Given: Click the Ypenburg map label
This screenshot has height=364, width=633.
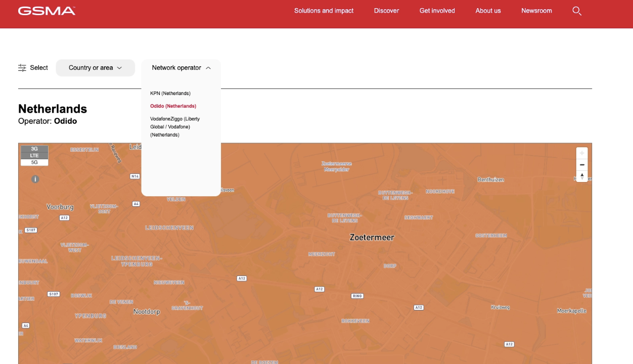Looking at the screenshot, I should pyautogui.click(x=91, y=316).
